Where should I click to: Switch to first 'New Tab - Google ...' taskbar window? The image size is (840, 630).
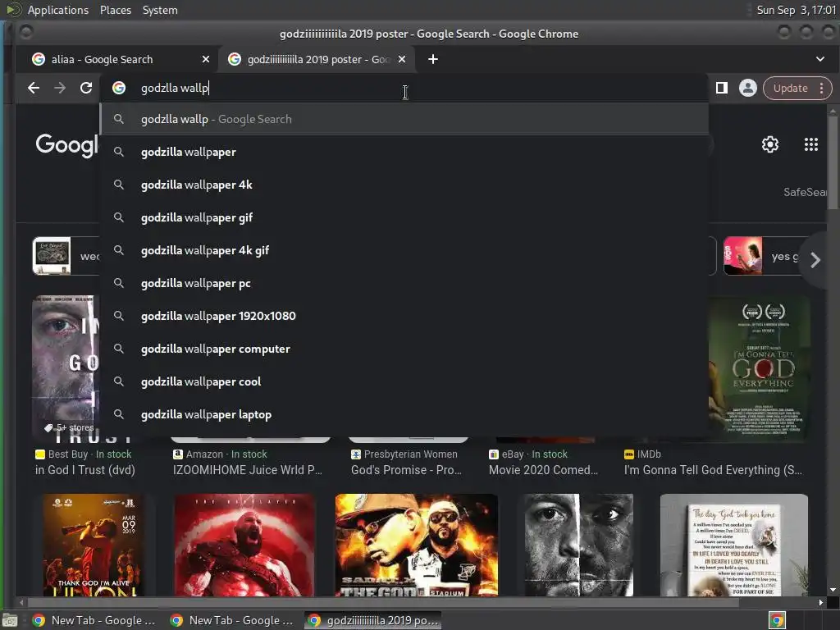coord(94,620)
